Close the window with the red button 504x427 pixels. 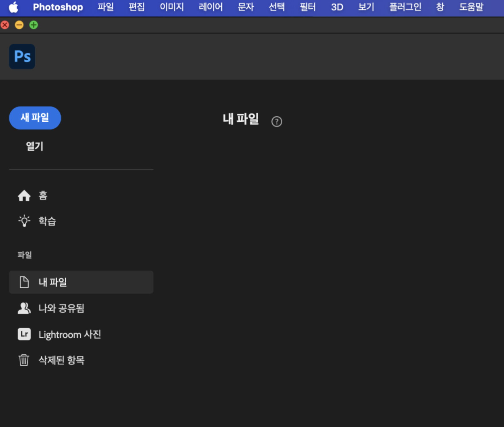(x=5, y=25)
